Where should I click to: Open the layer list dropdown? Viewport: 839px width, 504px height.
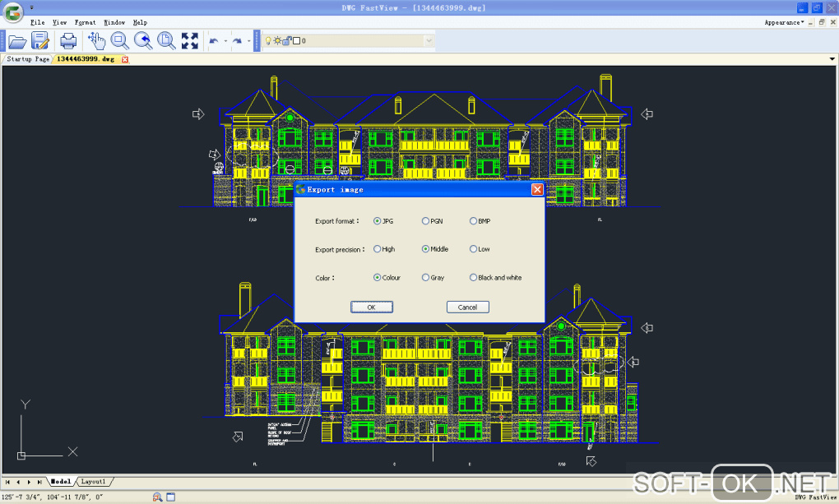pos(429,40)
